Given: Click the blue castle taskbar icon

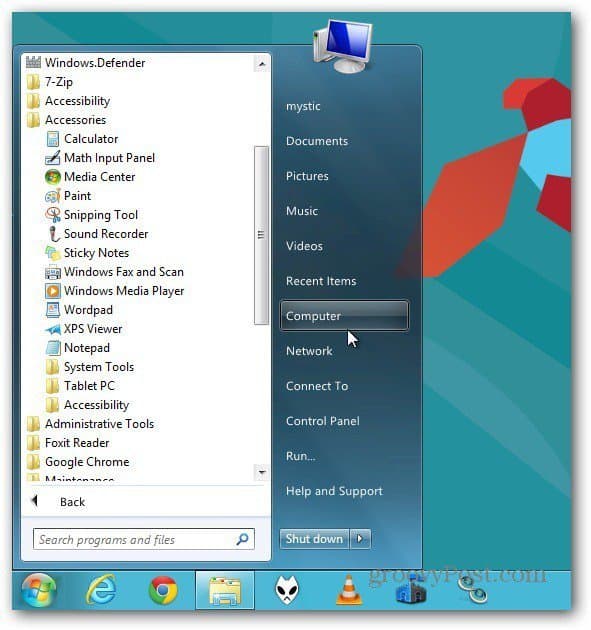Looking at the screenshot, I should (411, 591).
